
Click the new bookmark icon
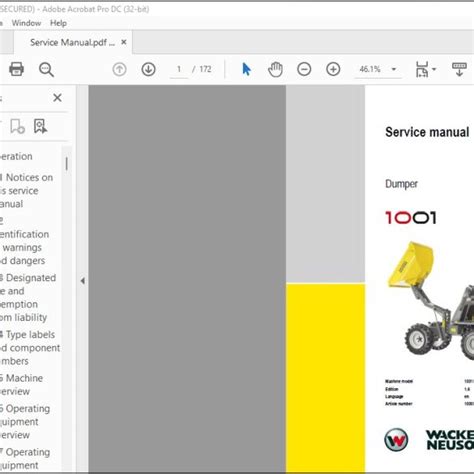click(17, 126)
